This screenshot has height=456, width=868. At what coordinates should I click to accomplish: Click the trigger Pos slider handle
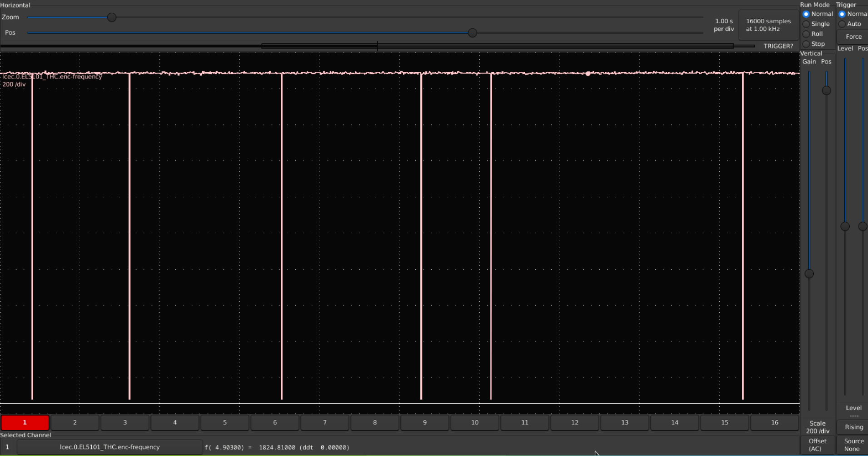click(862, 226)
